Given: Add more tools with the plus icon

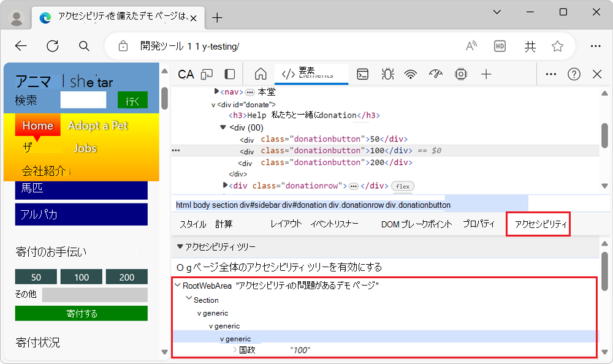Looking at the screenshot, I should coord(485,74).
